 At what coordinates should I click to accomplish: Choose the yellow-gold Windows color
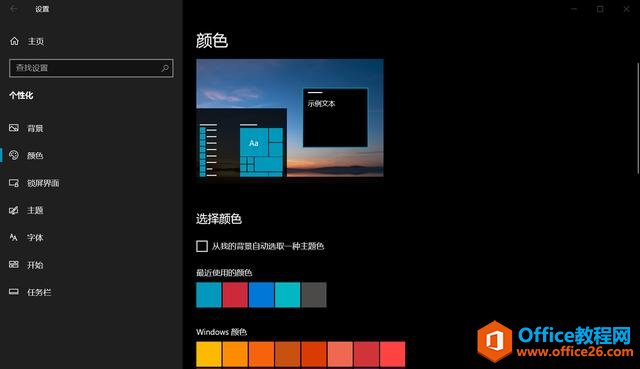(209, 354)
